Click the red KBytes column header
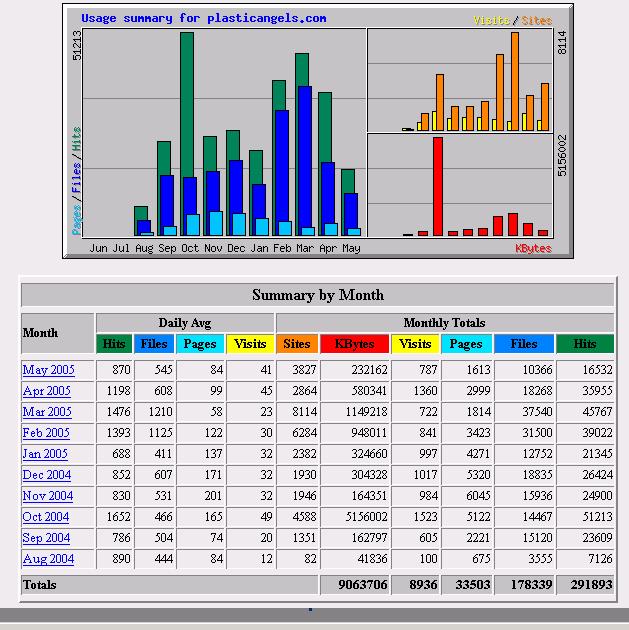The width and height of the screenshot is (629, 630). [355, 344]
